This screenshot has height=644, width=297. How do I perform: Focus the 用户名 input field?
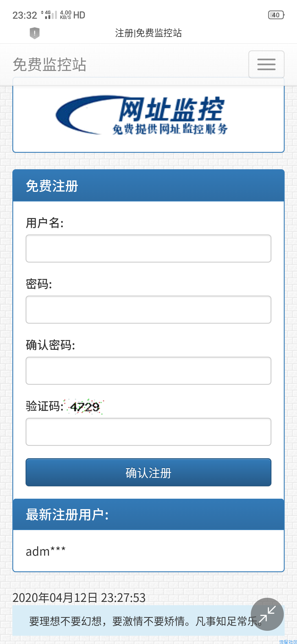(148, 249)
